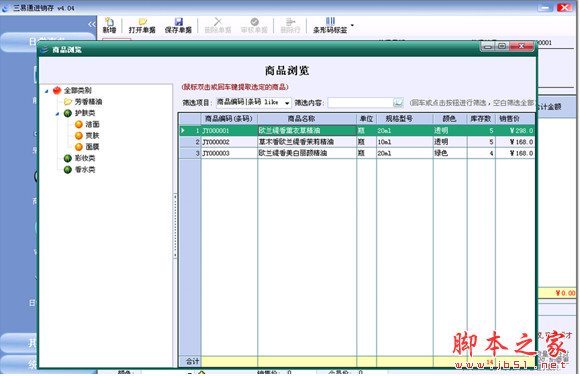Image resolution: width=580 pixels, height=376 pixels.
Task: Click product name 欧兰缇香薰衣草精油
Action: click(x=307, y=131)
